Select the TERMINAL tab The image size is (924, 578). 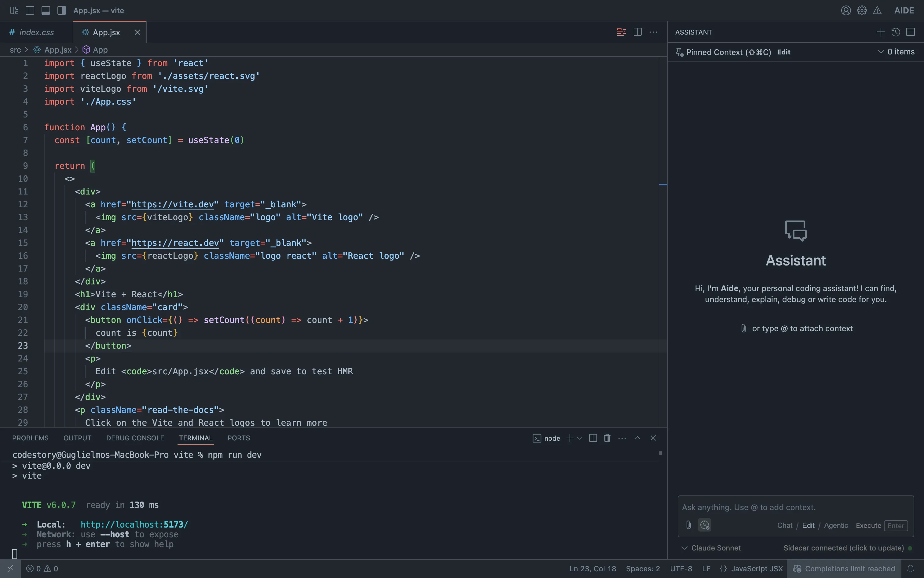(x=196, y=438)
